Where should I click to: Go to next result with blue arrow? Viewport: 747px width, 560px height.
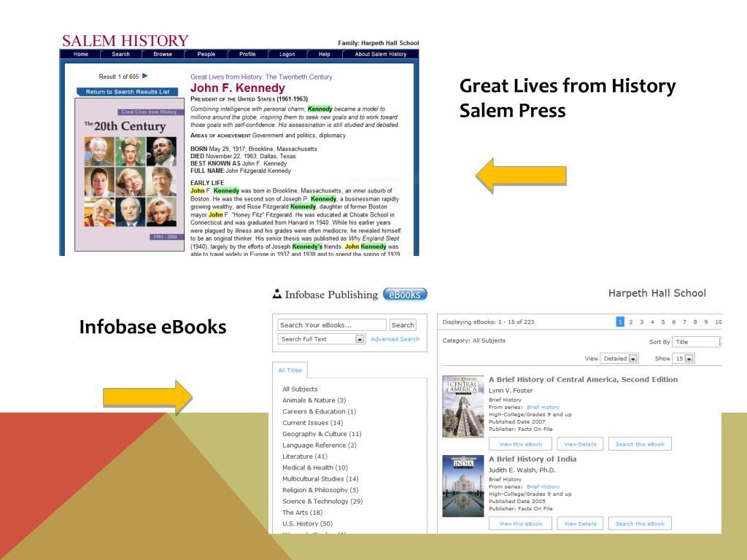[x=145, y=76]
